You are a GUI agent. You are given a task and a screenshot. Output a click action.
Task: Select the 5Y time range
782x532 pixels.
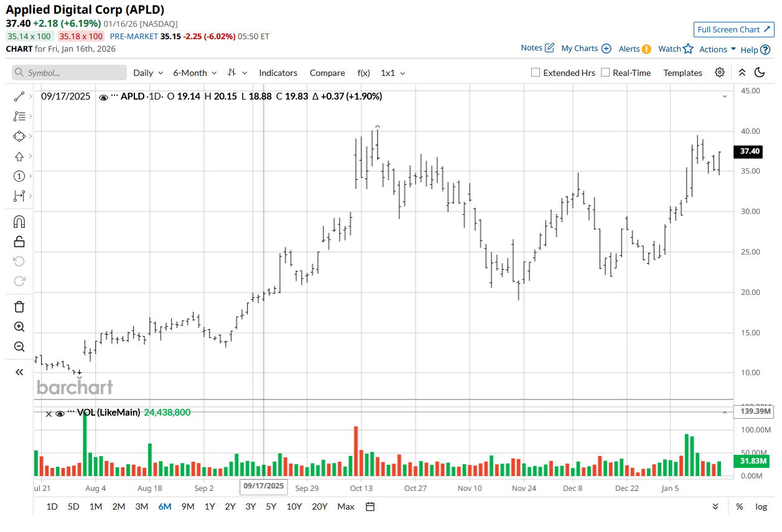pyautogui.click(x=271, y=506)
